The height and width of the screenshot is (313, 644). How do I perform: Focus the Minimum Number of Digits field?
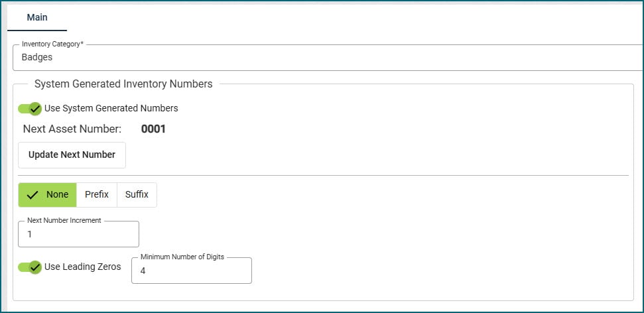[x=191, y=271]
